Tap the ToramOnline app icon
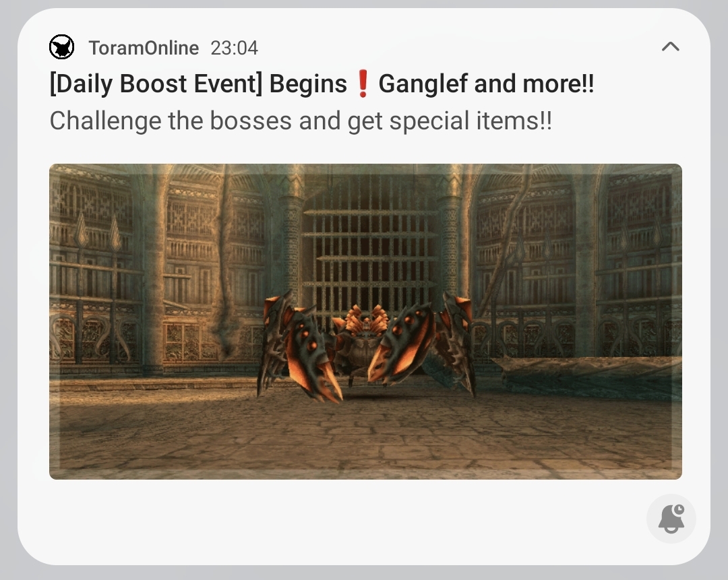728x580 pixels. click(x=62, y=47)
